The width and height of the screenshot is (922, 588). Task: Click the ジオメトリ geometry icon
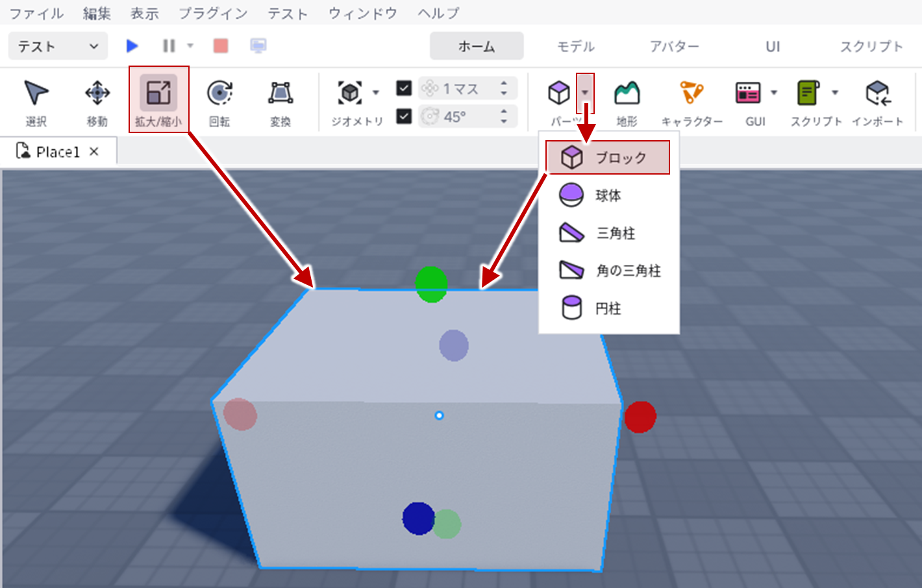(x=350, y=93)
